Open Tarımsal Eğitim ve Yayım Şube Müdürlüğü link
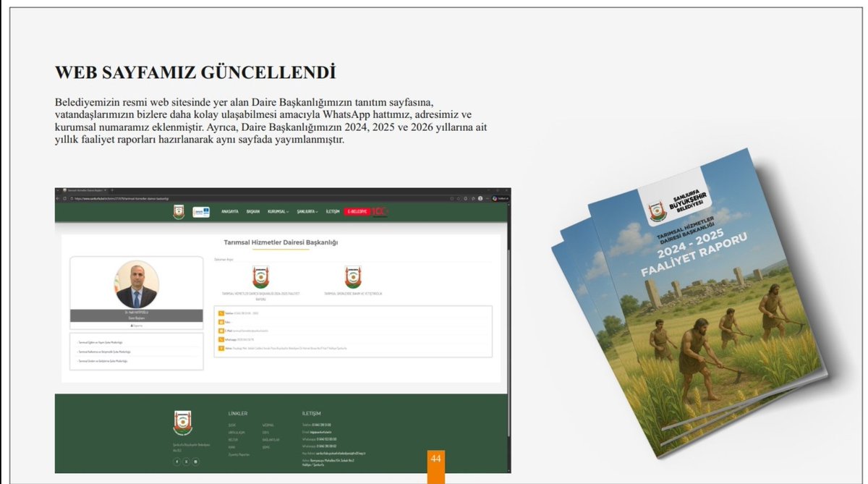 click(x=101, y=342)
